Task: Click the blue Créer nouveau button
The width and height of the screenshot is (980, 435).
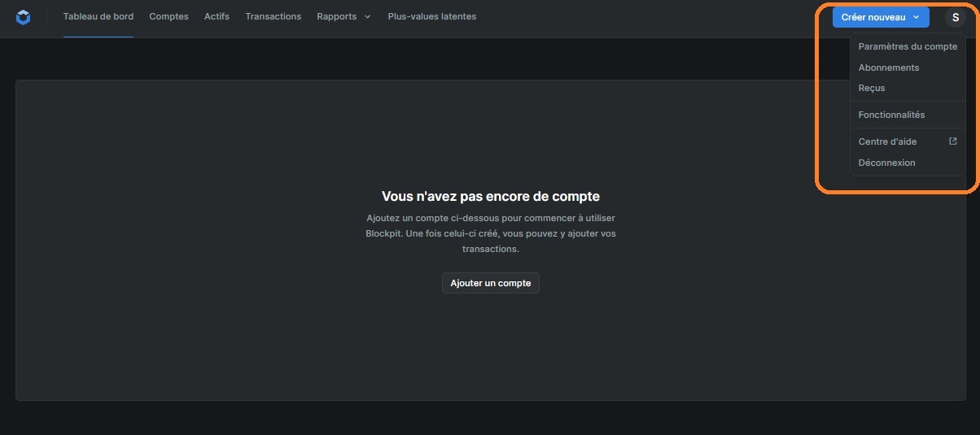Action: [x=873, y=17]
